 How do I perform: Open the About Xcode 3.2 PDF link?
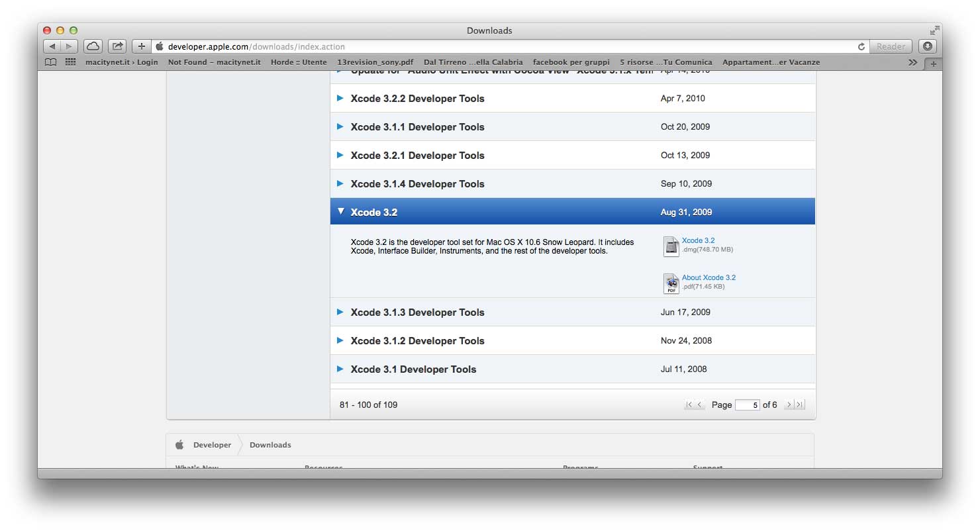coord(709,278)
